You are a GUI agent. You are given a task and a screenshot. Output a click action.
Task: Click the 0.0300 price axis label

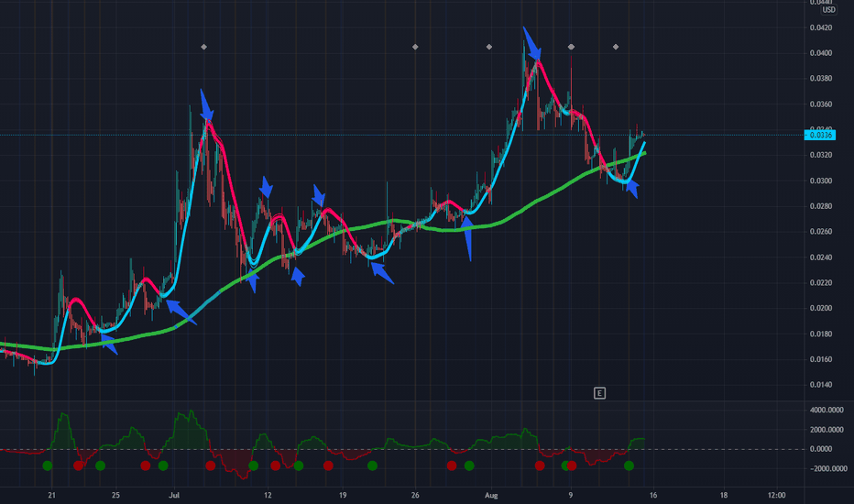pos(821,181)
